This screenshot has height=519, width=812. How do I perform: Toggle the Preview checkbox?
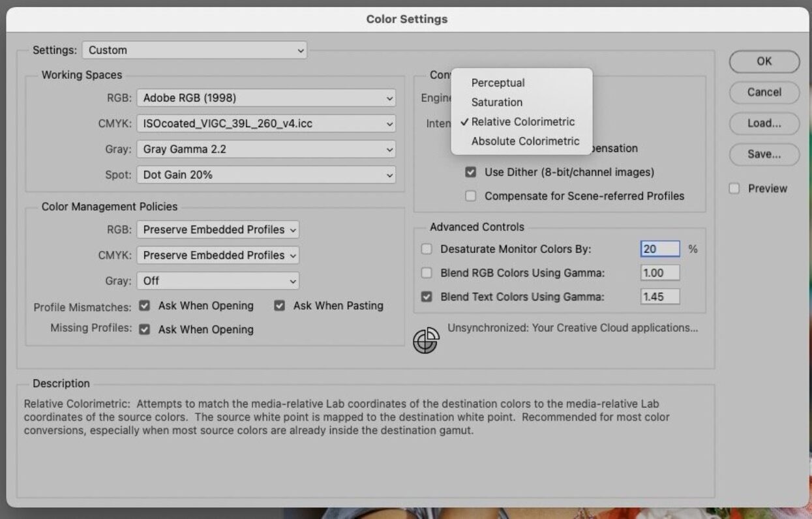[x=734, y=188]
